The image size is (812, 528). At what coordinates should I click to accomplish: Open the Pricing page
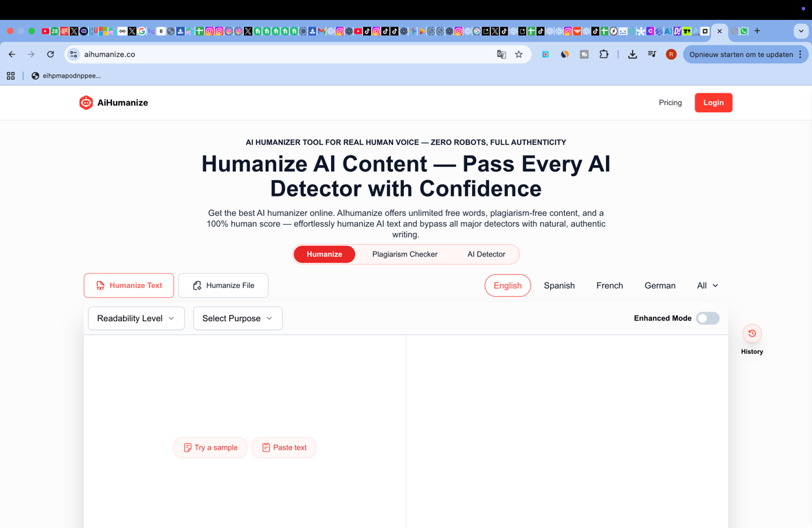670,102
